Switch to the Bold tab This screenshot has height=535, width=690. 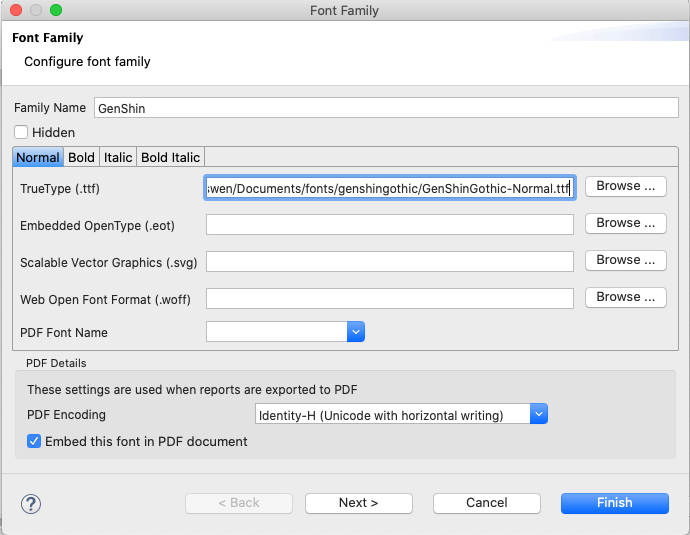pos(81,157)
